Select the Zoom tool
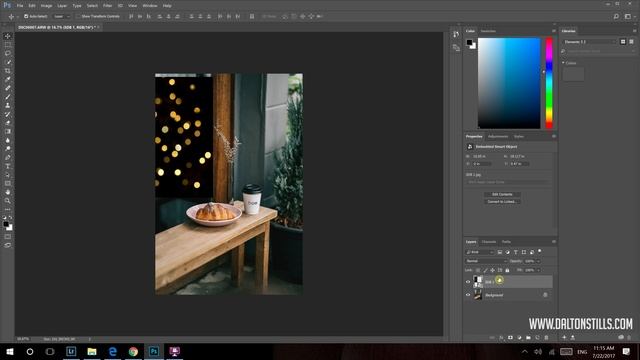The width and height of the screenshot is (640, 360). [x=7, y=201]
